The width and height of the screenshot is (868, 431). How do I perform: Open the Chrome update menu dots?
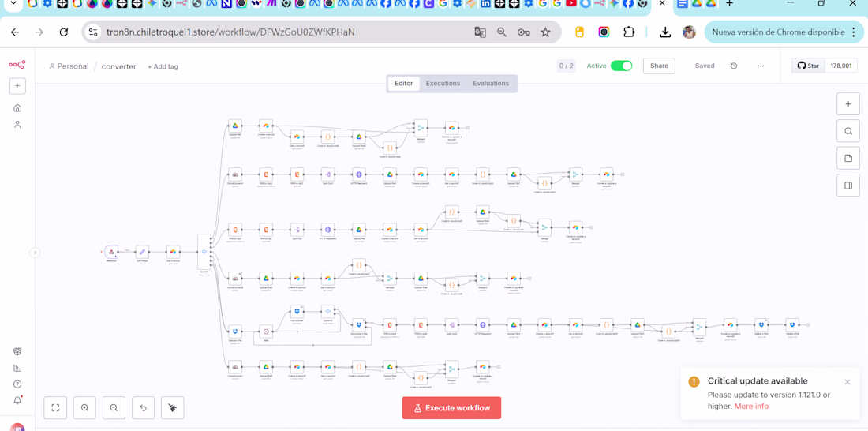pos(855,32)
